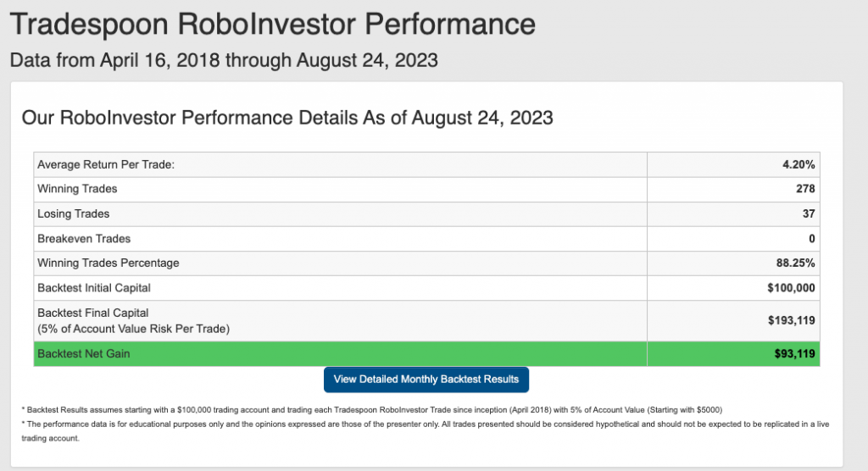Viewport: 868px width, 471px height.
Task: Select the Backtest Initial Capital label
Action: 94,288
